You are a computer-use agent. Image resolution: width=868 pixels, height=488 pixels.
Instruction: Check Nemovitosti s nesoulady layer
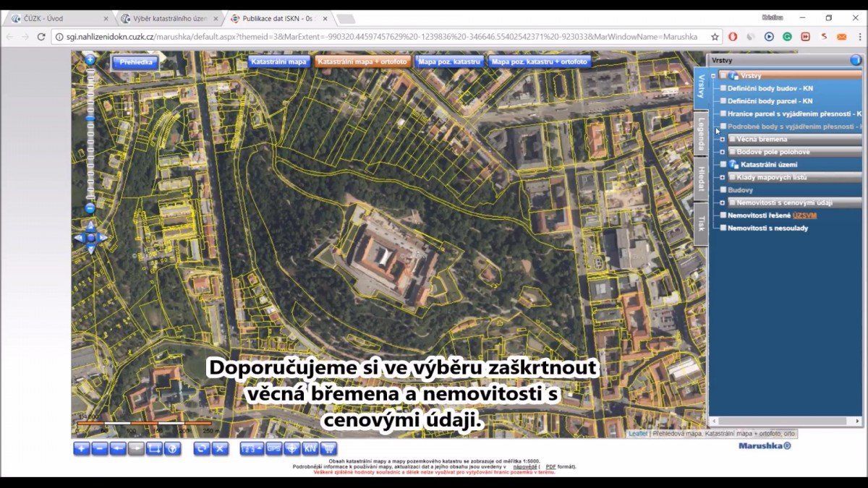[723, 228]
